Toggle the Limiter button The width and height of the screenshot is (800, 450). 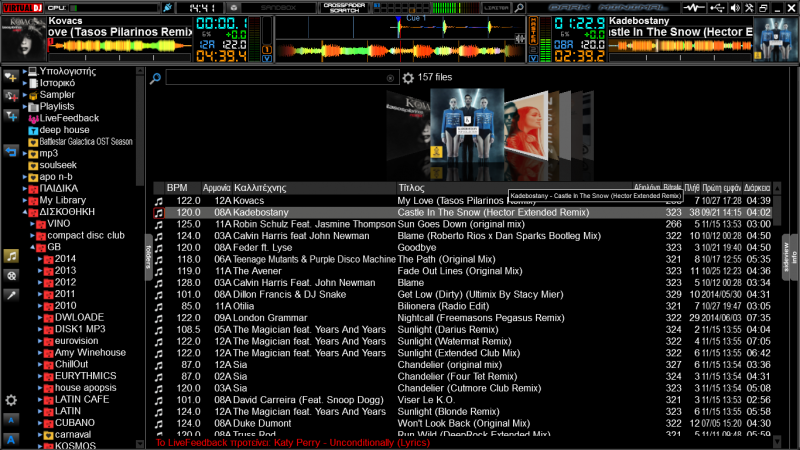pos(496,8)
